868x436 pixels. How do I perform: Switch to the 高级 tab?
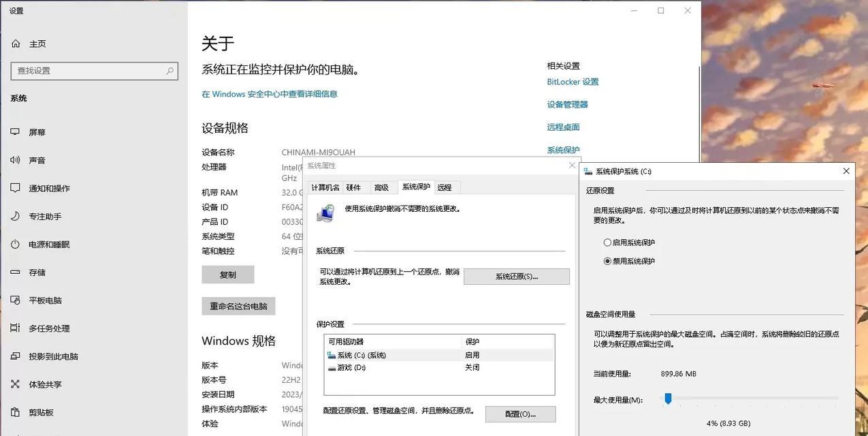tap(381, 187)
